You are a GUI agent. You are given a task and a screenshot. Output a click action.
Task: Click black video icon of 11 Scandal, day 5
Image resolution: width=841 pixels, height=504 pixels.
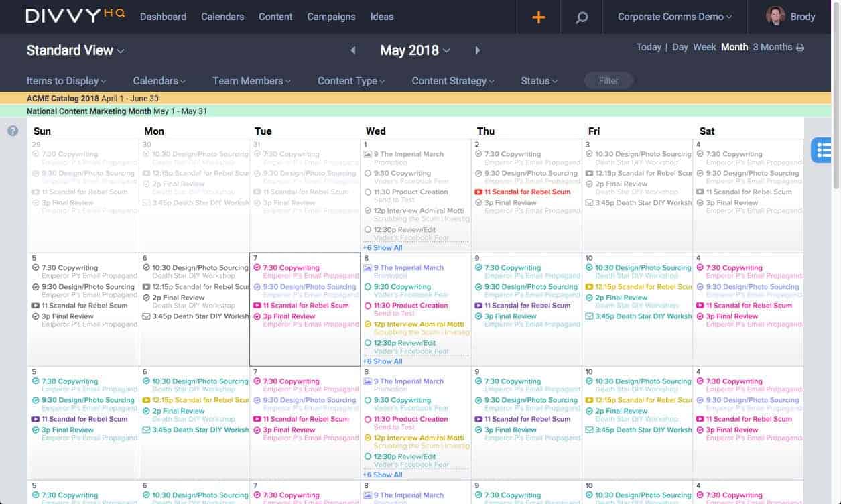(x=36, y=306)
